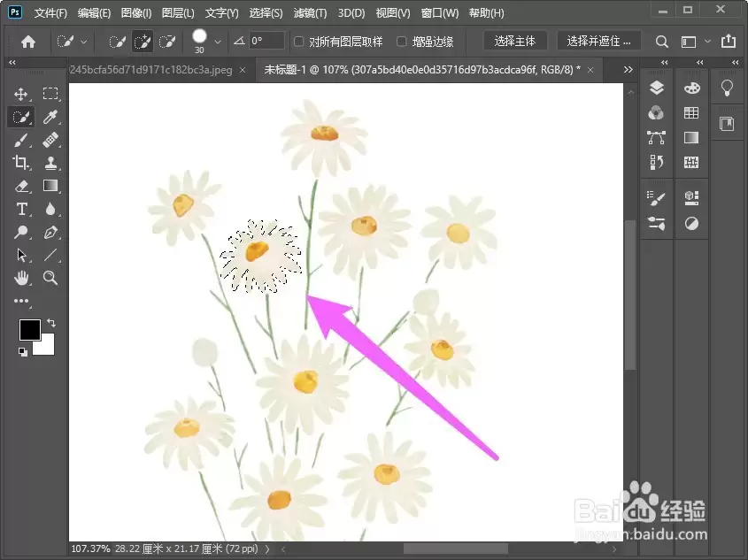This screenshot has width=748, height=560.
Task: Select the Type tool
Action: [21, 209]
